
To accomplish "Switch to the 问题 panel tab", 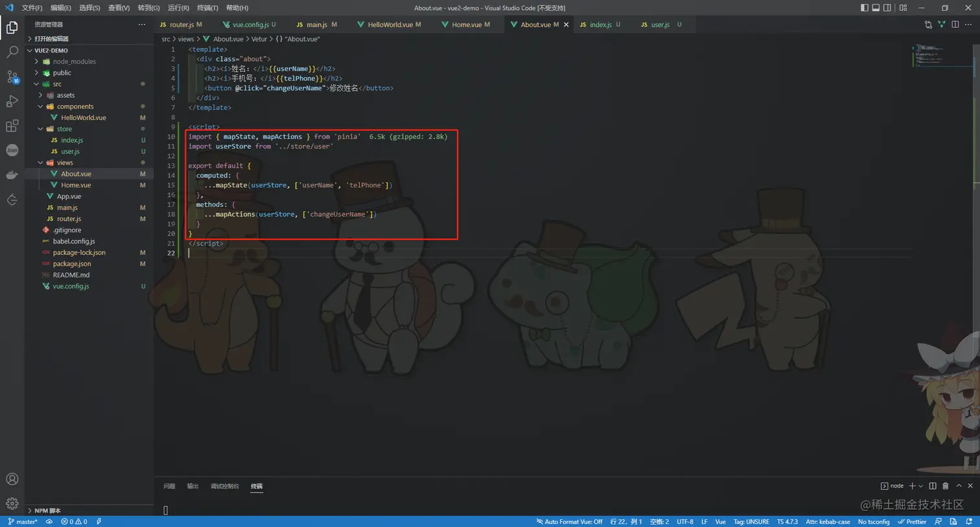I will coord(169,486).
